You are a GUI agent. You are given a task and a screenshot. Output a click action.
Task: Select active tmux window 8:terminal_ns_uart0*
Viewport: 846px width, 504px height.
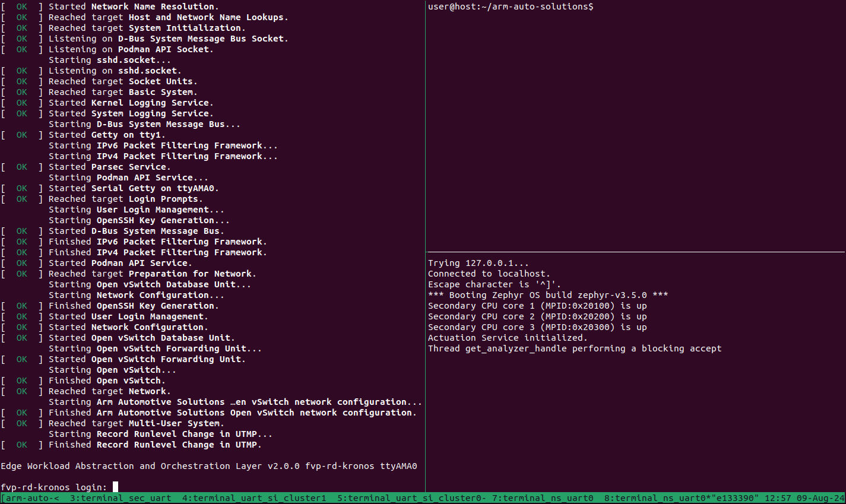[x=657, y=498]
